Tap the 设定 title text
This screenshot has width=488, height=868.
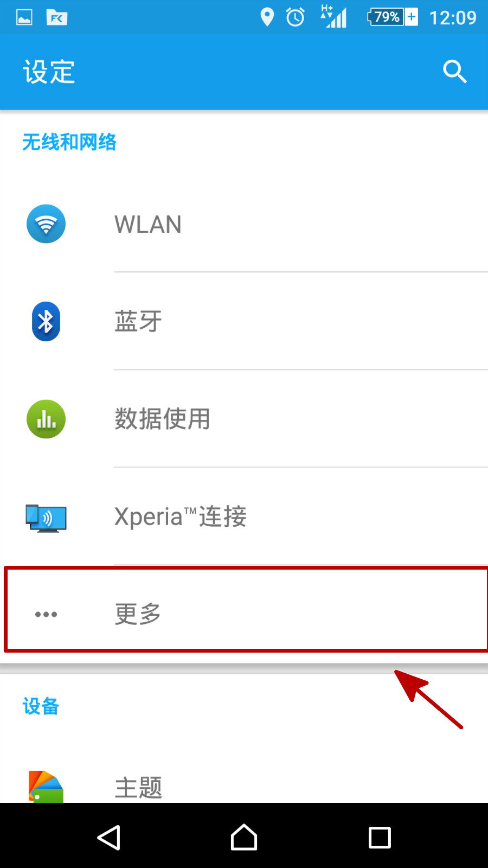tap(49, 72)
